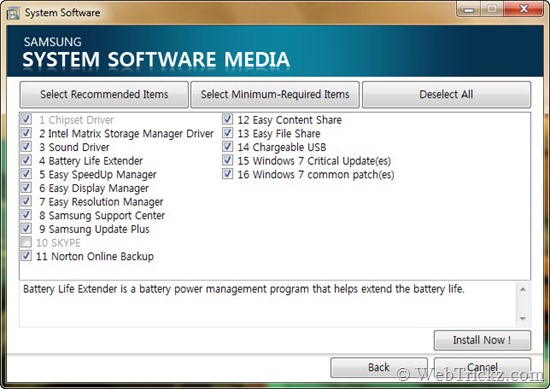Select '12 Easy Content Share' label
This screenshot has width=550, height=389.
tap(290, 120)
